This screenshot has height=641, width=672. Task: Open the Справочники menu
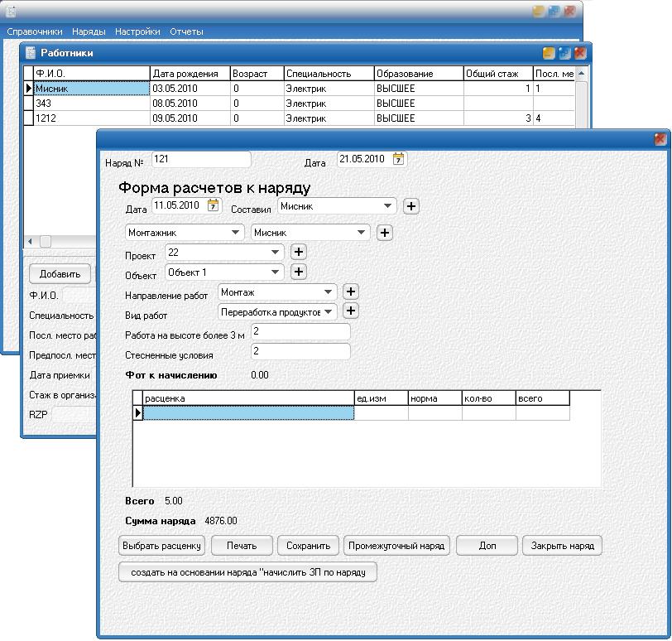pos(35,31)
